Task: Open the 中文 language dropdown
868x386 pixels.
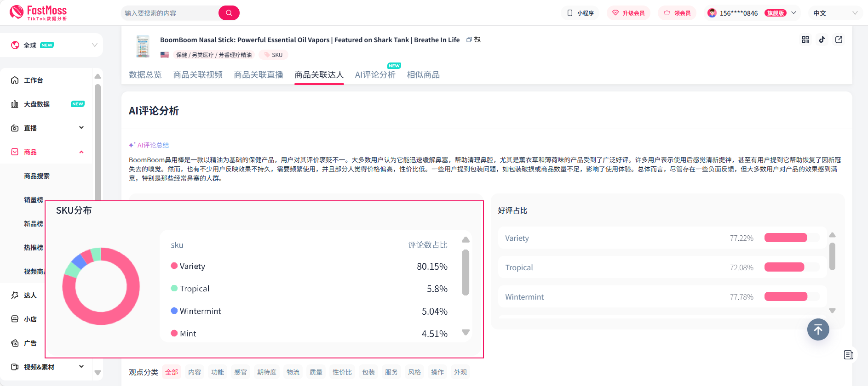Action: click(x=835, y=13)
